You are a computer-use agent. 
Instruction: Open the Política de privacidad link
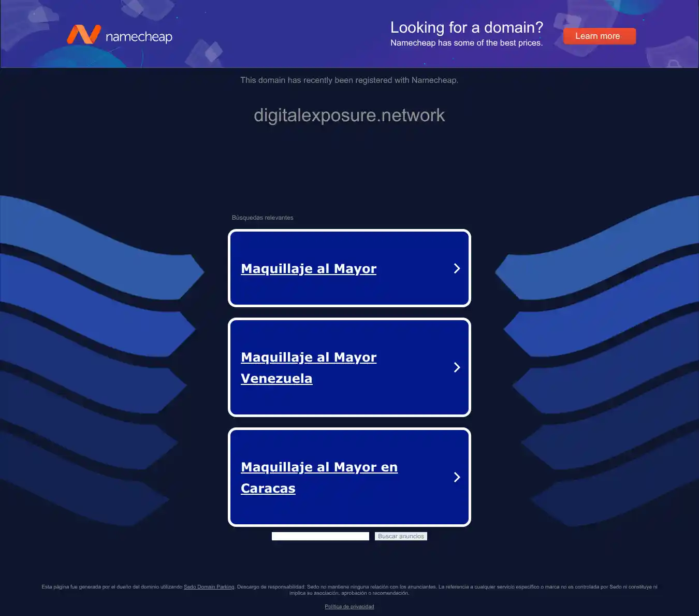point(349,607)
